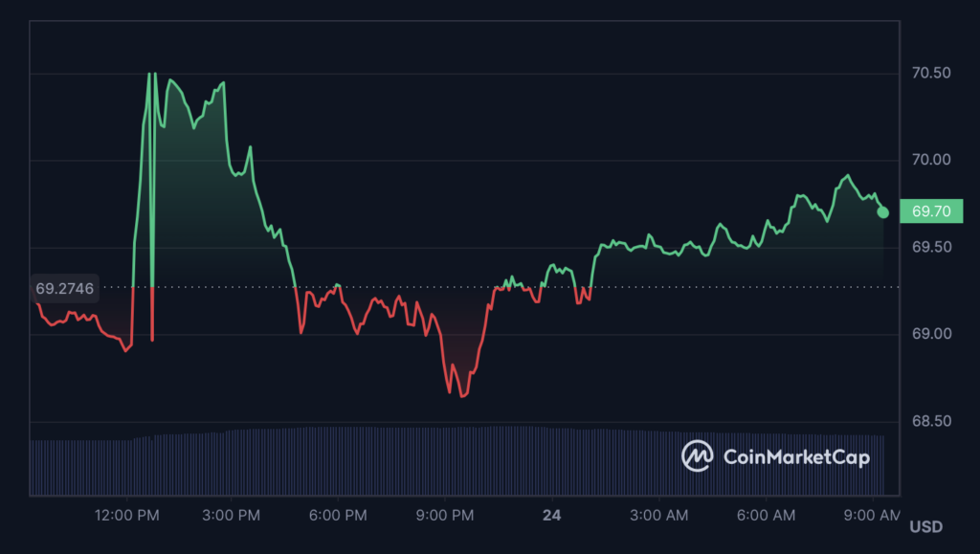This screenshot has width=980, height=554.
Task: Click the 3:00 AM time axis label
Action: pos(658,516)
